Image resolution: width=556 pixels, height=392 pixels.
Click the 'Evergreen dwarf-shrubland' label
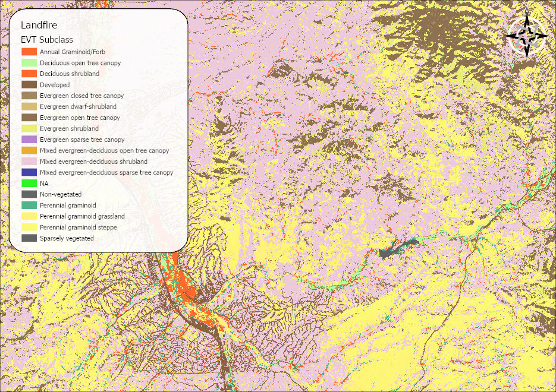point(78,106)
